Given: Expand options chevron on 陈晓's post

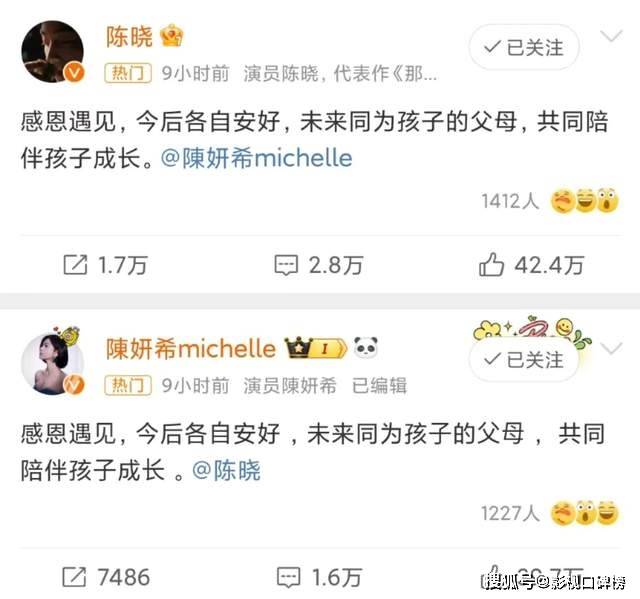Looking at the screenshot, I should [611, 36].
